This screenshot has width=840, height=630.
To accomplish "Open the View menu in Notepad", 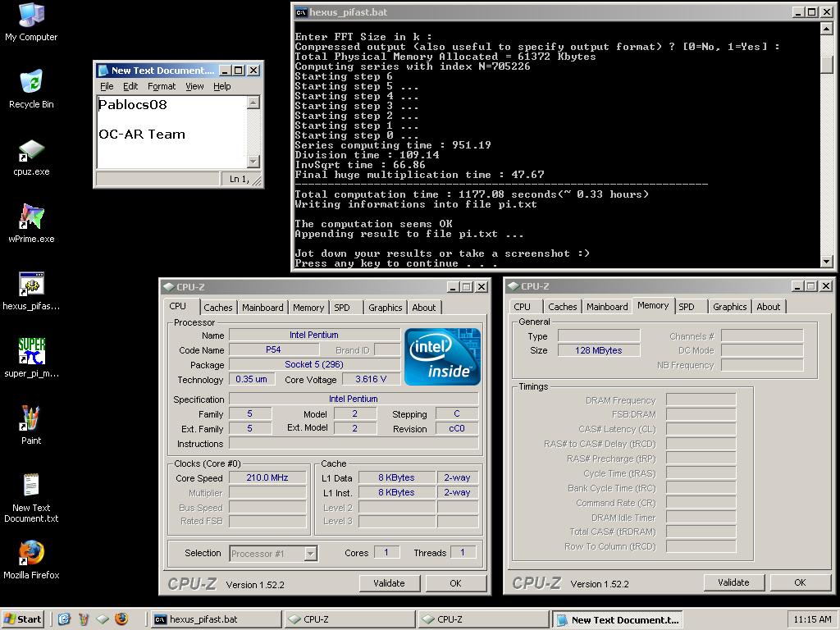I will tap(194, 86).
